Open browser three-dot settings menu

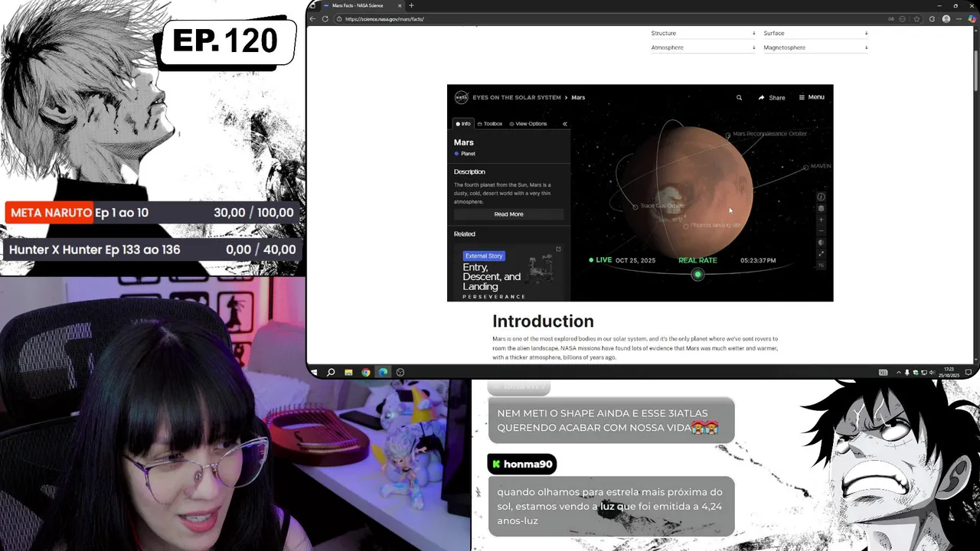coord(960,19)
